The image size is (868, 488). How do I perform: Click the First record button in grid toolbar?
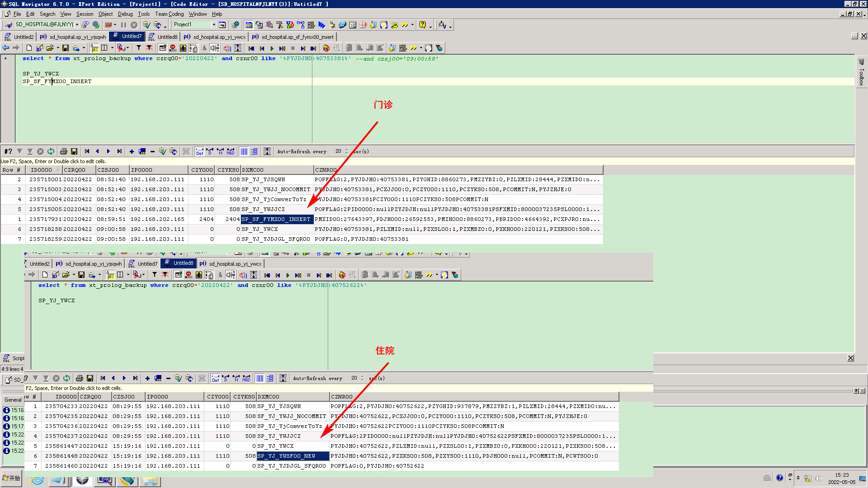coord(87,151)
